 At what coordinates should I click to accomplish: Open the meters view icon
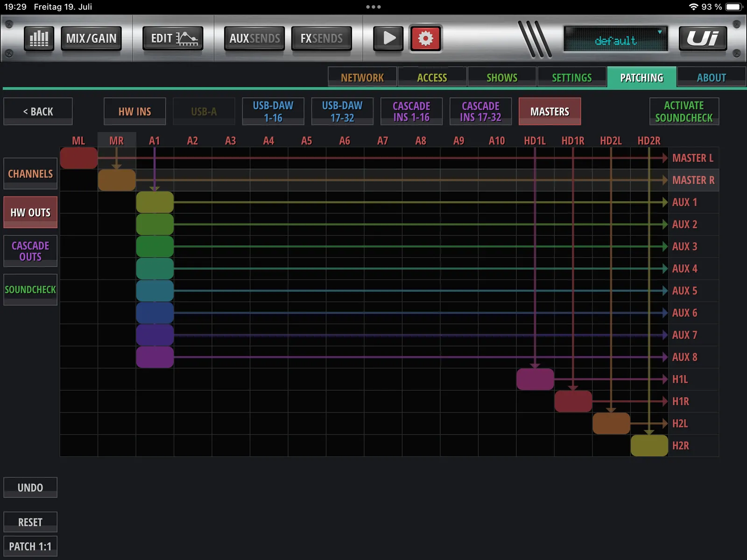[x=39, y=38]
